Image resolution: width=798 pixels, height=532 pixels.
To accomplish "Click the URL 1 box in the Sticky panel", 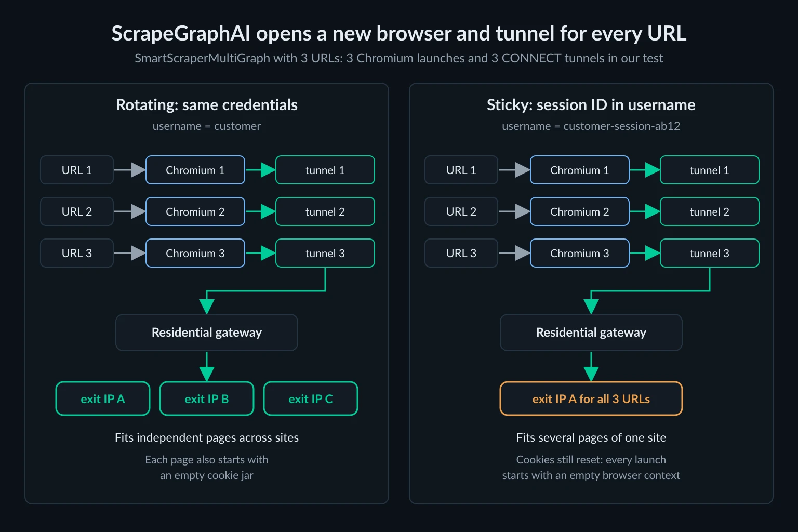I will click(461, 170).
